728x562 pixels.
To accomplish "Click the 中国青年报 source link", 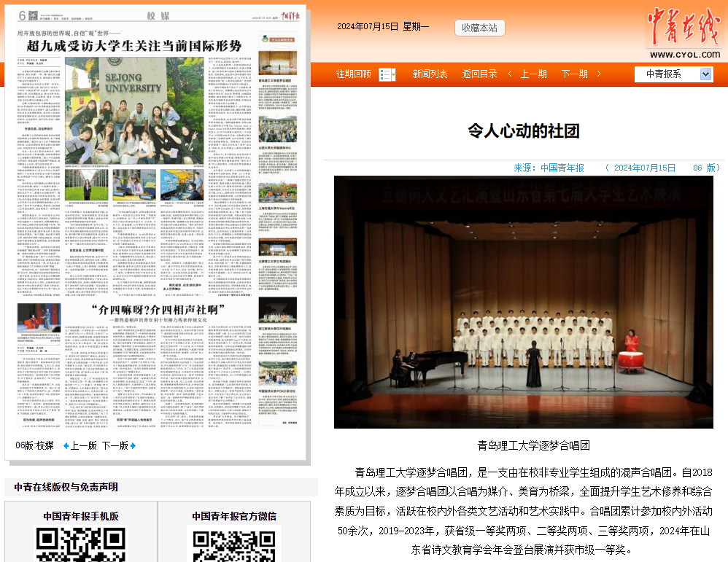I will pos(562,168).
